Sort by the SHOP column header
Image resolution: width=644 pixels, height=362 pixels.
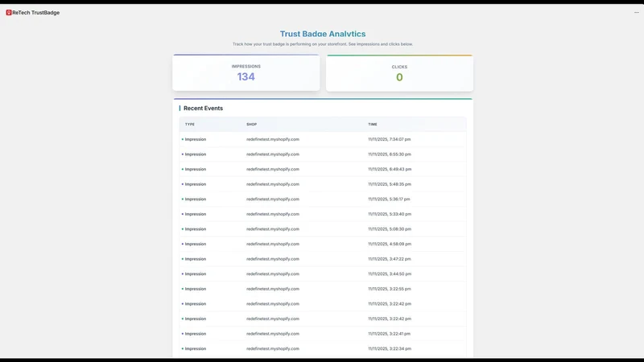click(251, 125)
